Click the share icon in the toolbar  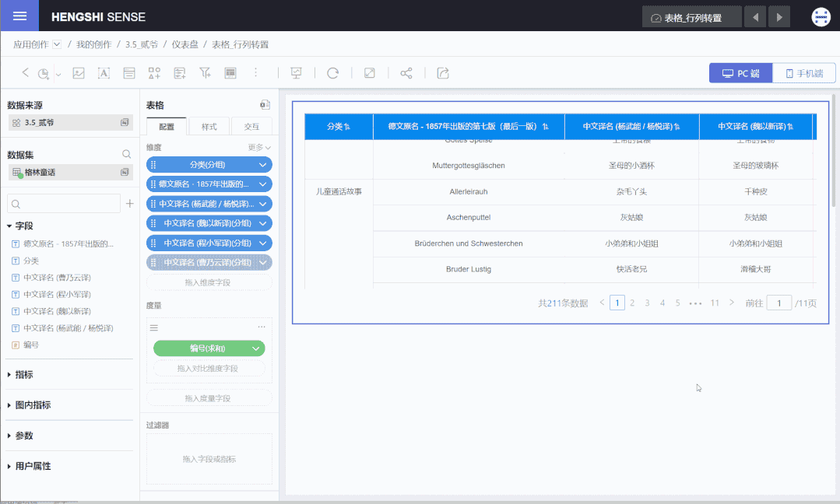pyautogui.click(x=406, y=73)
